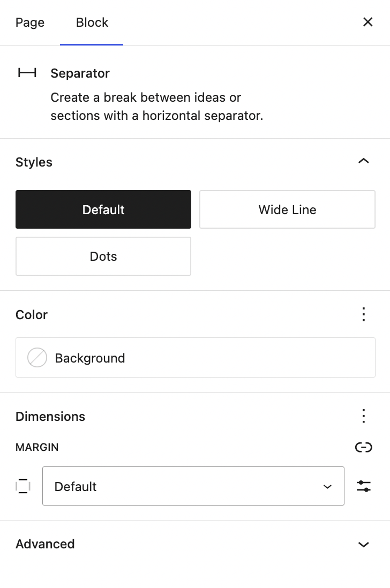The width and height of the screenshot is (390, 588).
Task: Click the custom margin size sliders icon
Action: [x=364, y=486]
